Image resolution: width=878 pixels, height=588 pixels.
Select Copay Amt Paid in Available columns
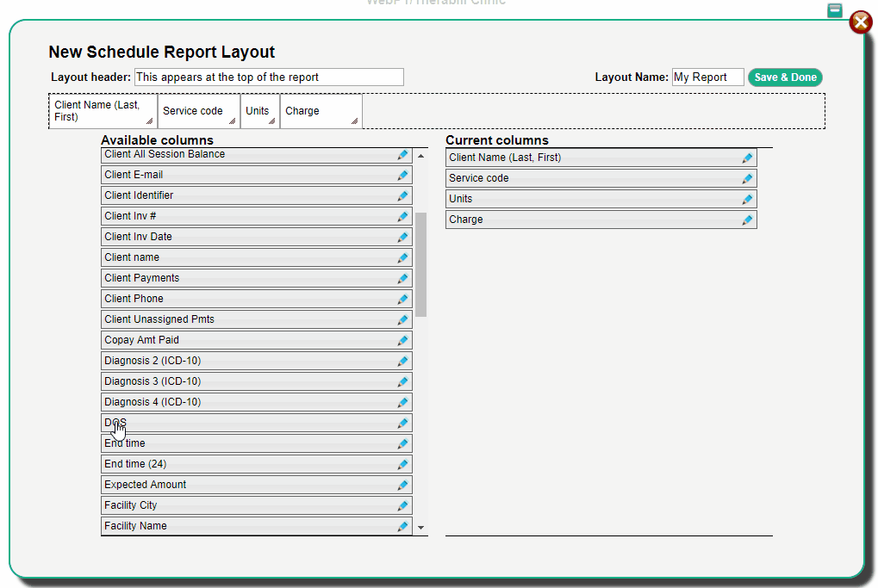(x=257, y=340)
